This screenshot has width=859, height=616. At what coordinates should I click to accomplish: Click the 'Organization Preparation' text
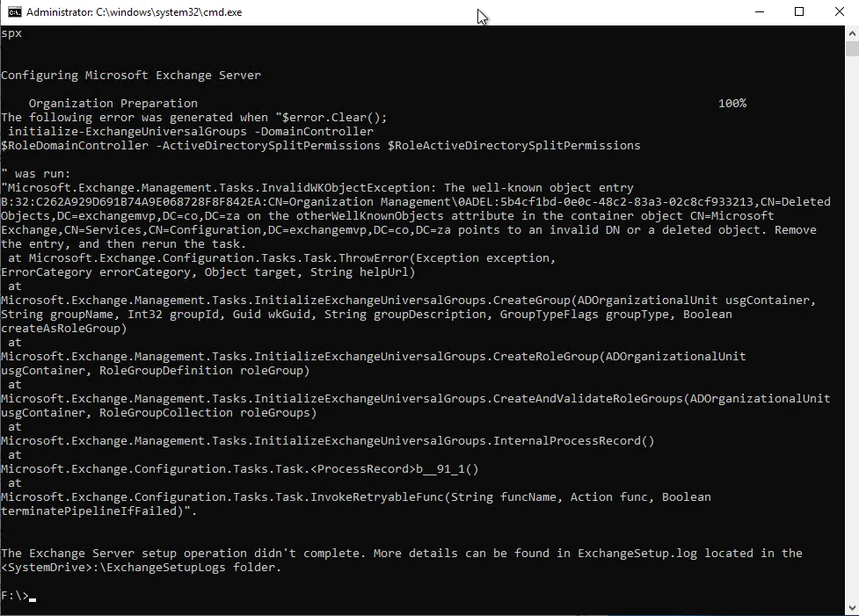[x=113, y=104]
